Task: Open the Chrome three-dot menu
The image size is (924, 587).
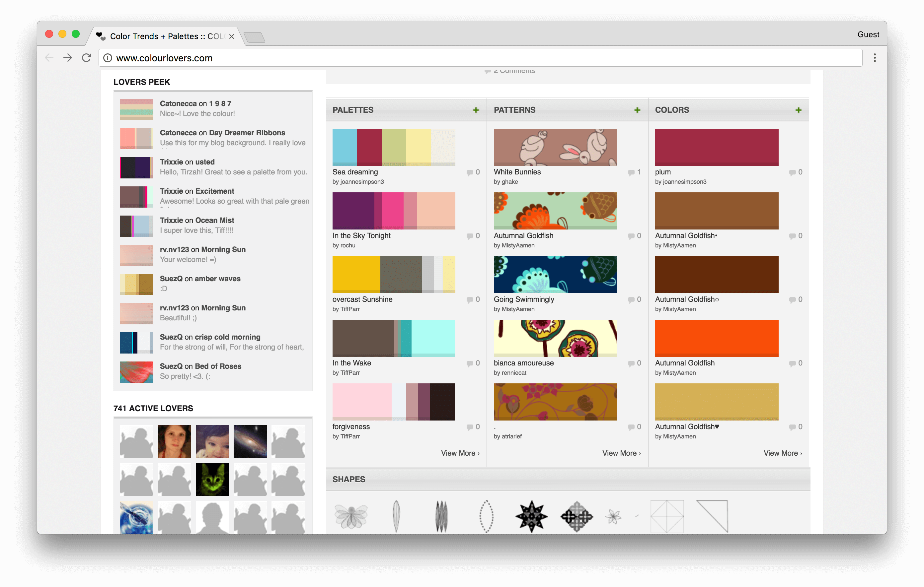Action: tap(875, 58)
